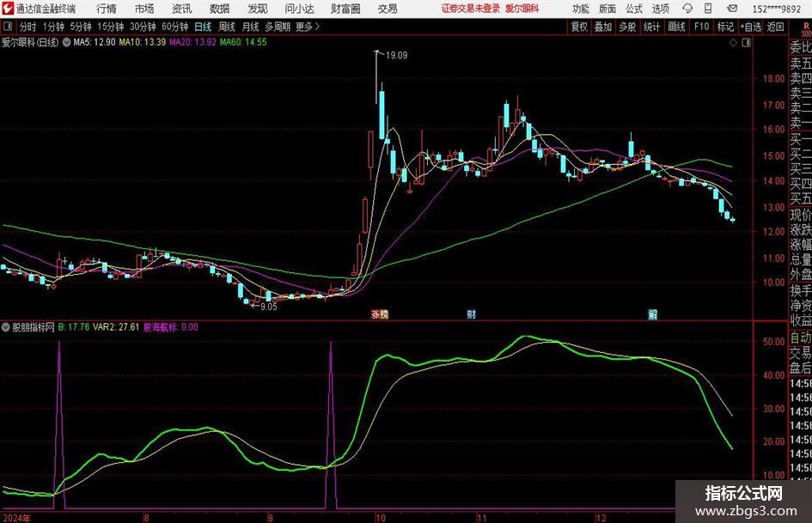Click the red 爱尔眼科 title text
The height and width of the screenshot is (523, 812).
(522, 9)
